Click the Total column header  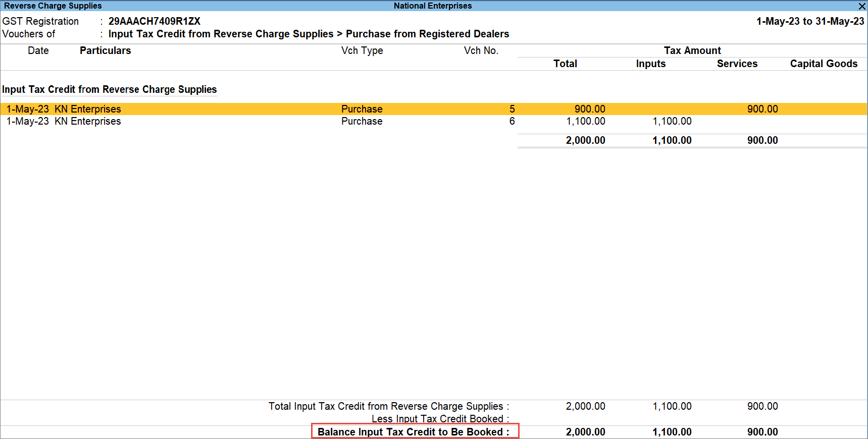pyautogui.click(x=565, y=64)
